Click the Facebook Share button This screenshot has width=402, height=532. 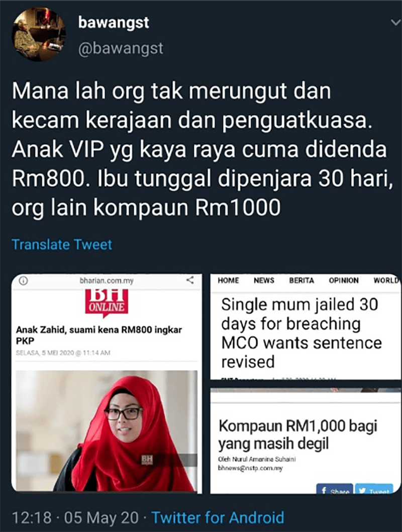coord(335,489)
